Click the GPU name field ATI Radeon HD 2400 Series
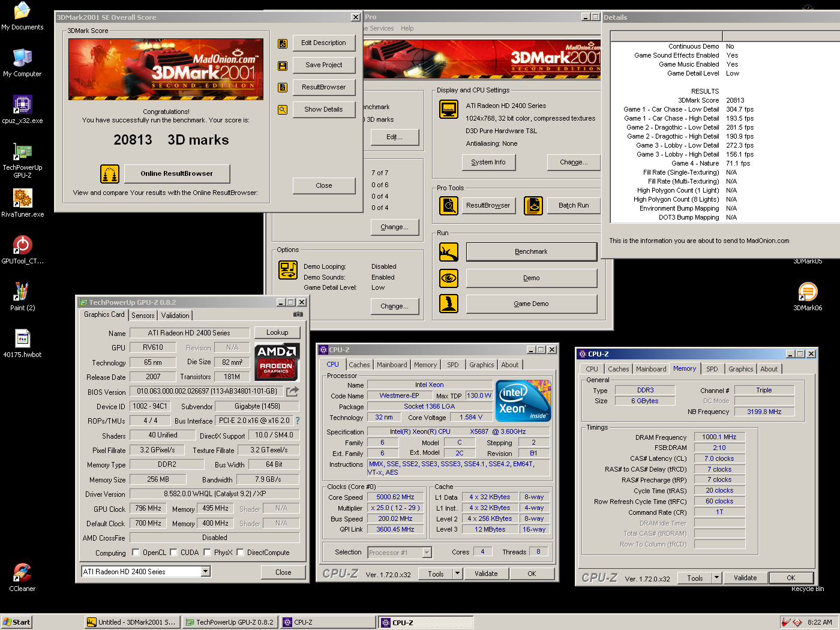 (189, 333)
